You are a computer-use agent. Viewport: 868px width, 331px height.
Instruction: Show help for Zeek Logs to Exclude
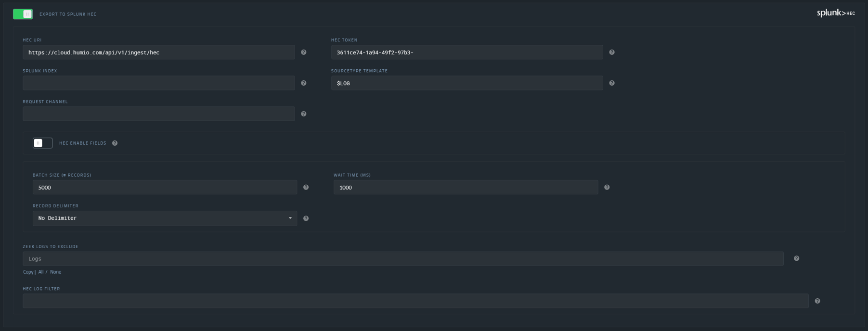[797, 259]
